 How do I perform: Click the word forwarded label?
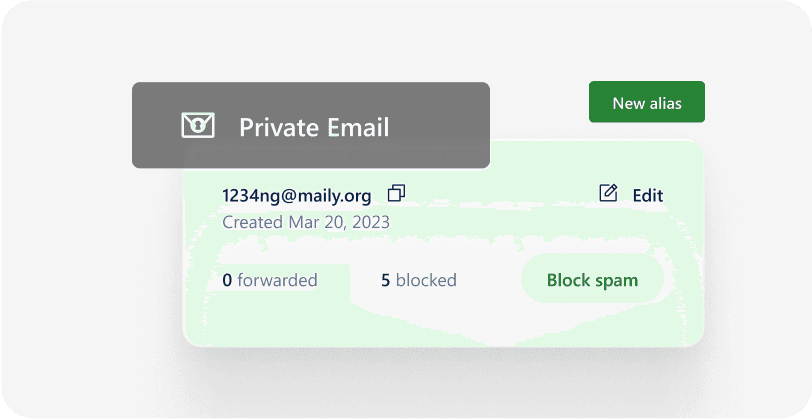[278, 280]
